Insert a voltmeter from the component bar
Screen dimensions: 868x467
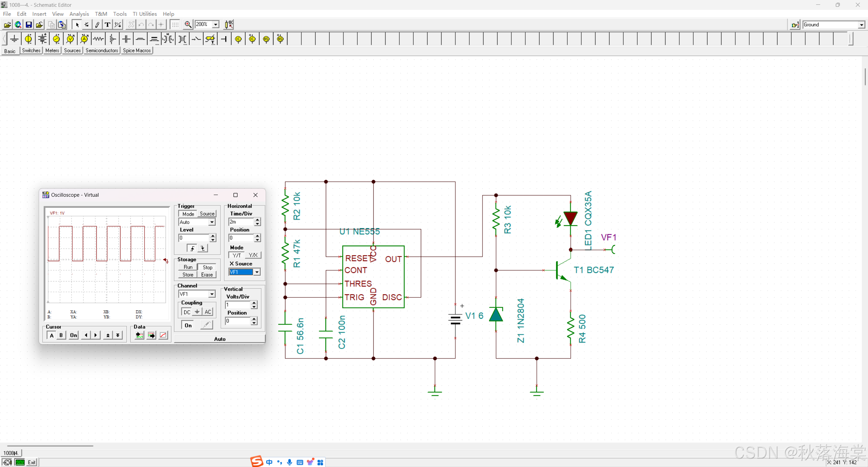70,39
